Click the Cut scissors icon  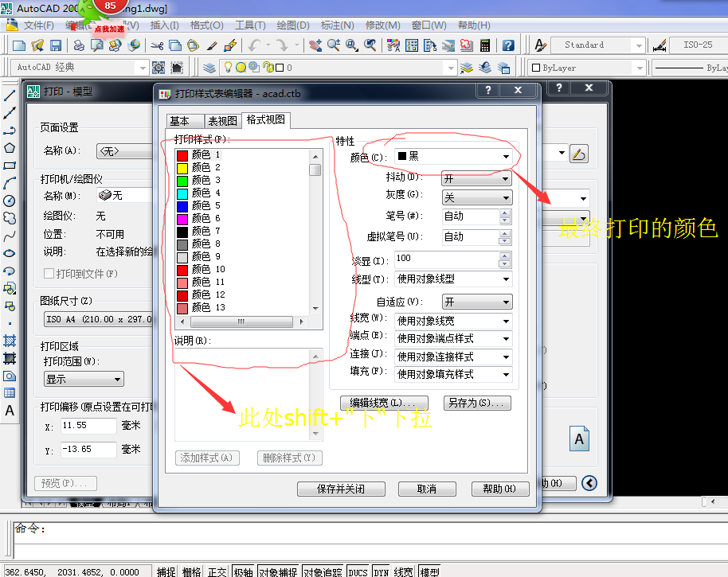pos(157,45)
